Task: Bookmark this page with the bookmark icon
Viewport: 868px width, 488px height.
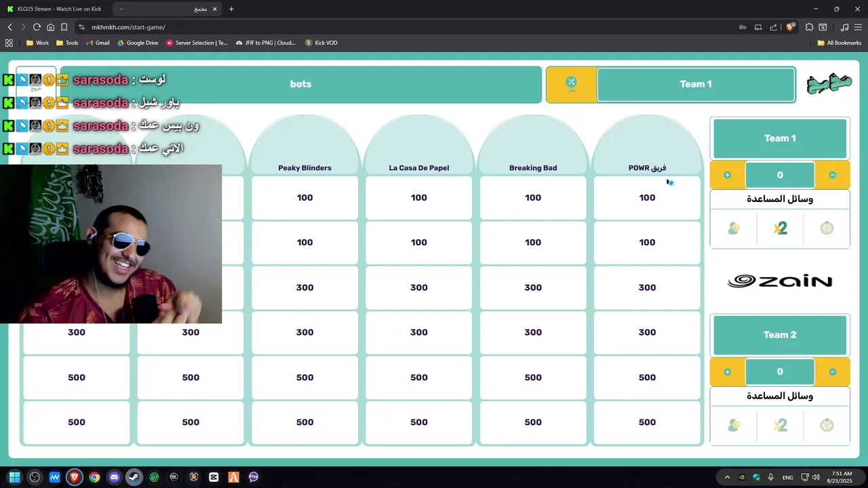Action: [64, 27]
